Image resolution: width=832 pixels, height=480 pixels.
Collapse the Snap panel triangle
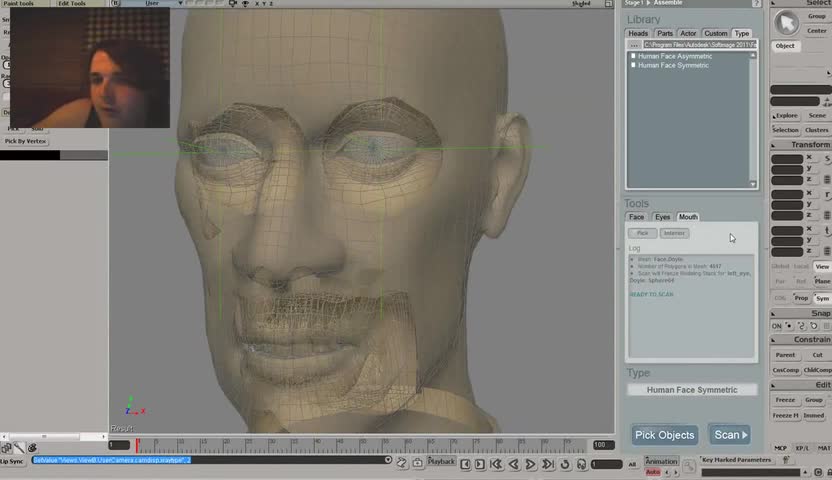click(773, 313)
